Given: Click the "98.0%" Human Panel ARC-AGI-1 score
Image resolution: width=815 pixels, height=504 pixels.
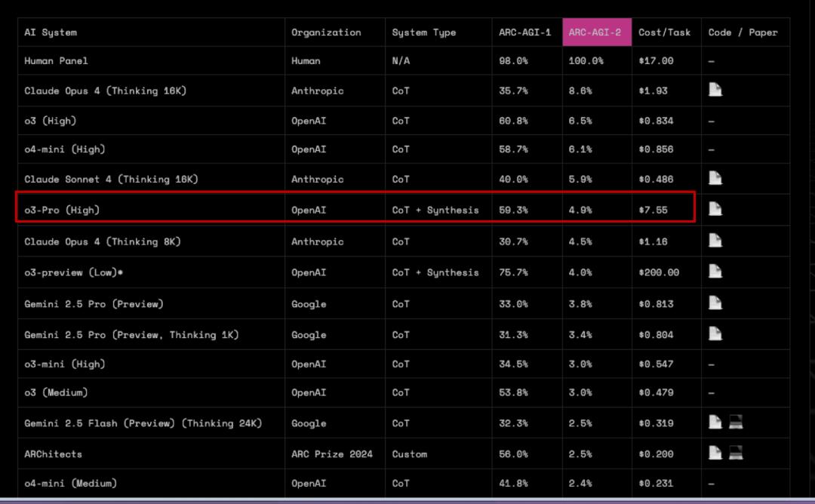Looking at the screenshot, I should pos(513,61).
